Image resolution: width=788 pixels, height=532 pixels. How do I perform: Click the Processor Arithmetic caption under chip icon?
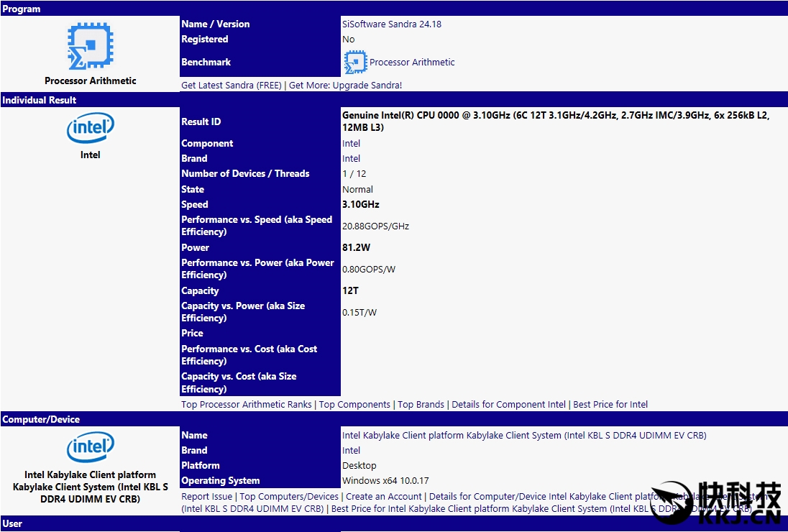pos(91,81)
